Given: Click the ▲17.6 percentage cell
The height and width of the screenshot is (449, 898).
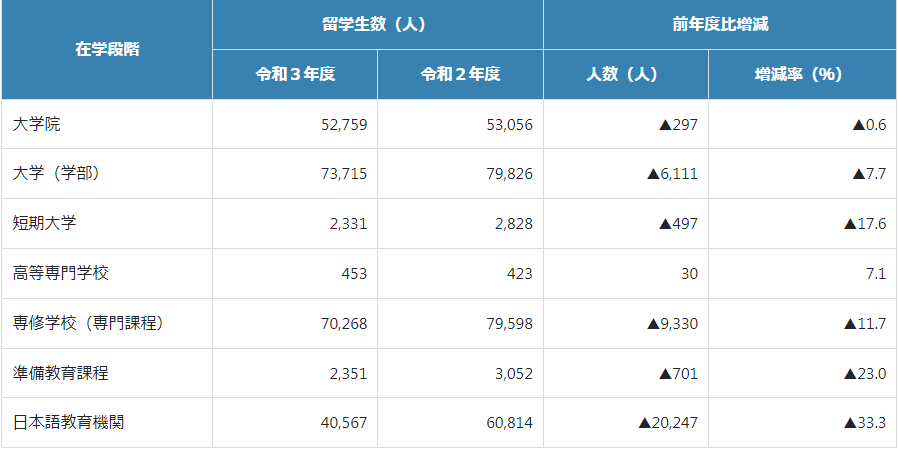Looking at the screenshot, I should pyautogui.click(x=865, y=224).
